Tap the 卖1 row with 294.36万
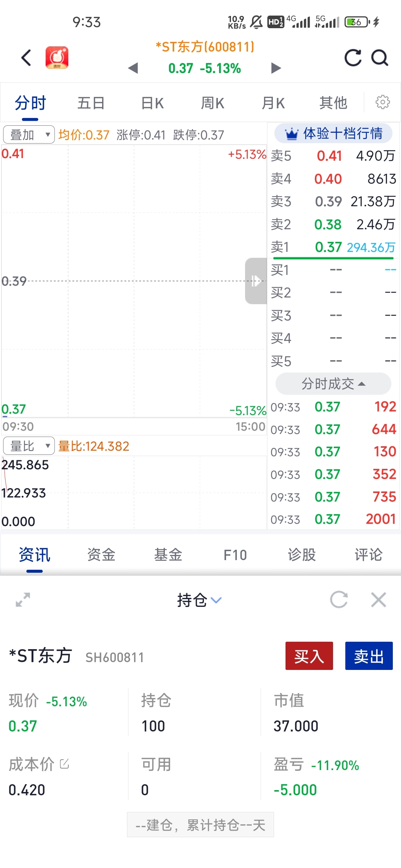This screenshot has height=868, width=401. [333, 247]
